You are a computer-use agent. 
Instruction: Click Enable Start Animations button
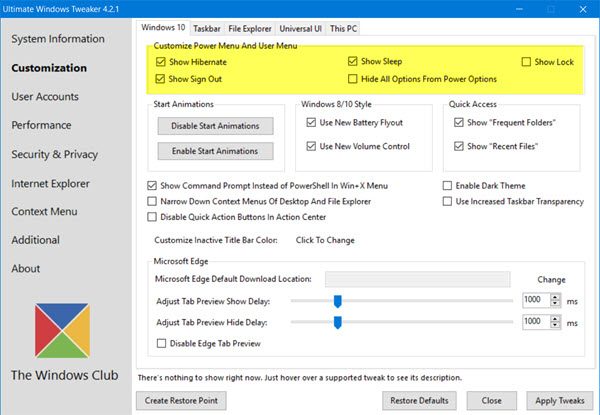(x=215, y=151)
